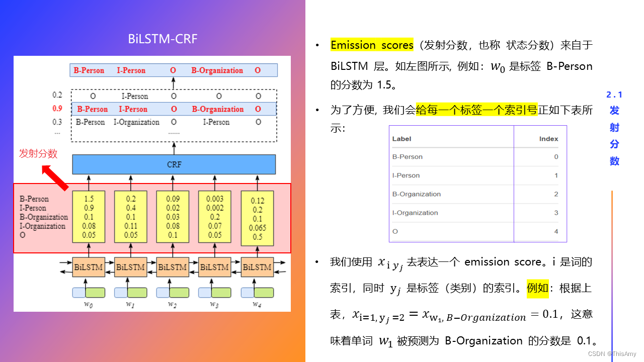Click red B-Organization in the top output row
This screenshot has height=362, width=644.
tap(217, 70)
